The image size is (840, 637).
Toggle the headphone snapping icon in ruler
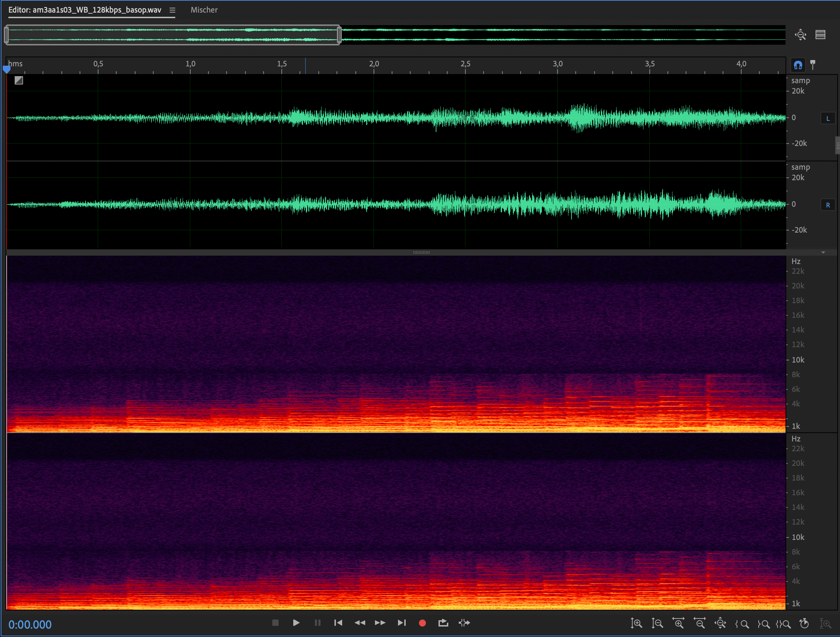[x=798, y=65]
